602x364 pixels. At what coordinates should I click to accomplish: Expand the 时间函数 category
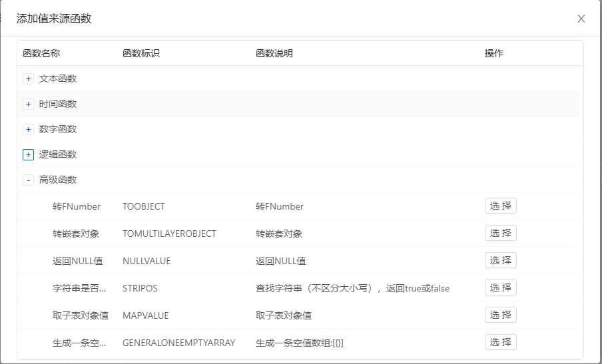coord(28,104)
